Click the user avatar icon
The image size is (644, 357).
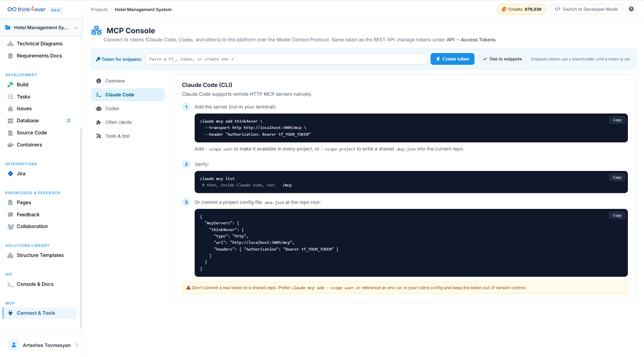14,345
